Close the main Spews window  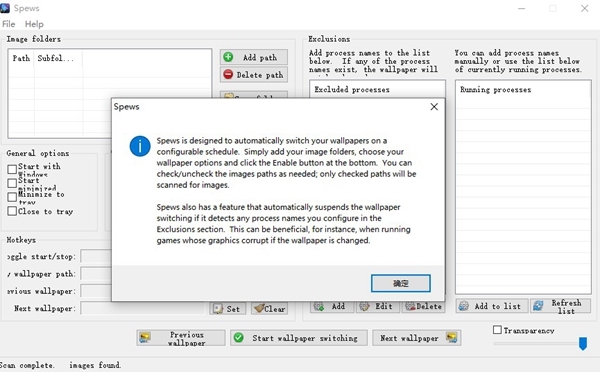click(x=584, y=8)
